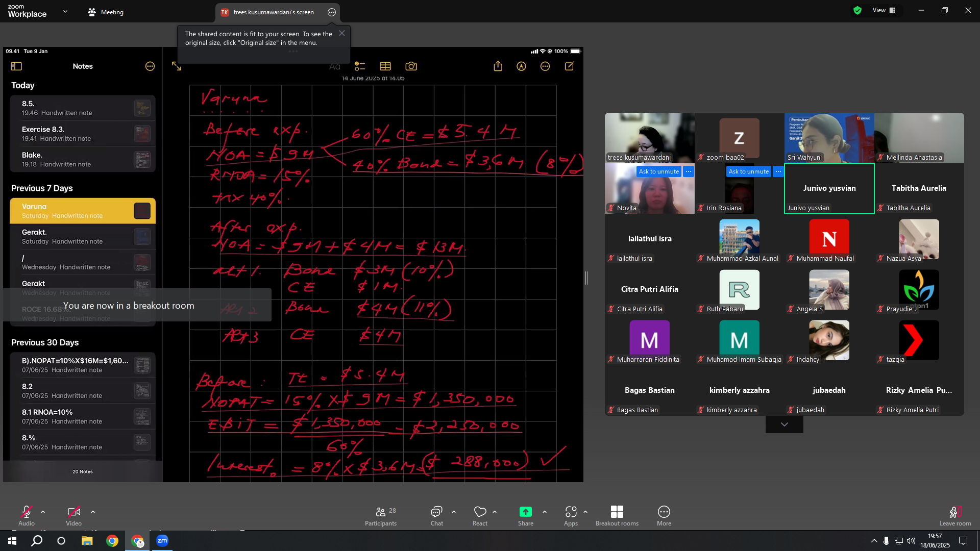This screenshot has width=980, height=551.
Task: Open the camera attachment tool
Action: tap(411, 66)
